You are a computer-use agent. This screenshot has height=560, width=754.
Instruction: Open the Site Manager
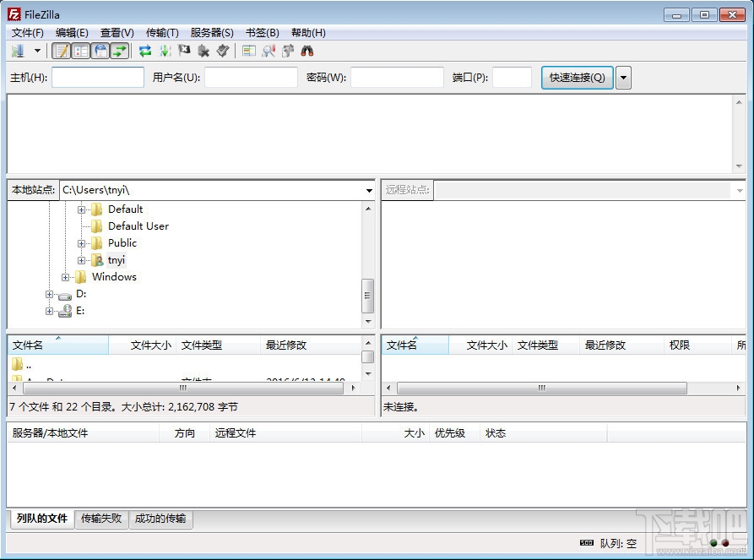pyautogui.click(x=18, y=51)
